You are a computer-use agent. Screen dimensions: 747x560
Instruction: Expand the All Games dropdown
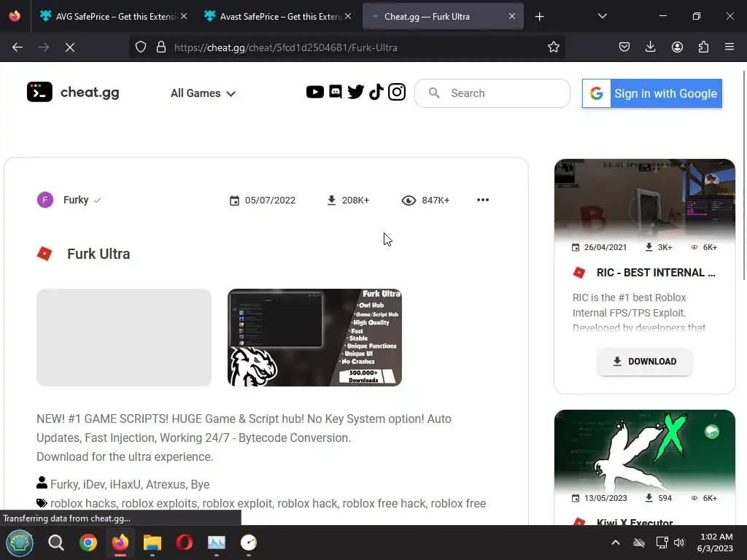[203, 93]
